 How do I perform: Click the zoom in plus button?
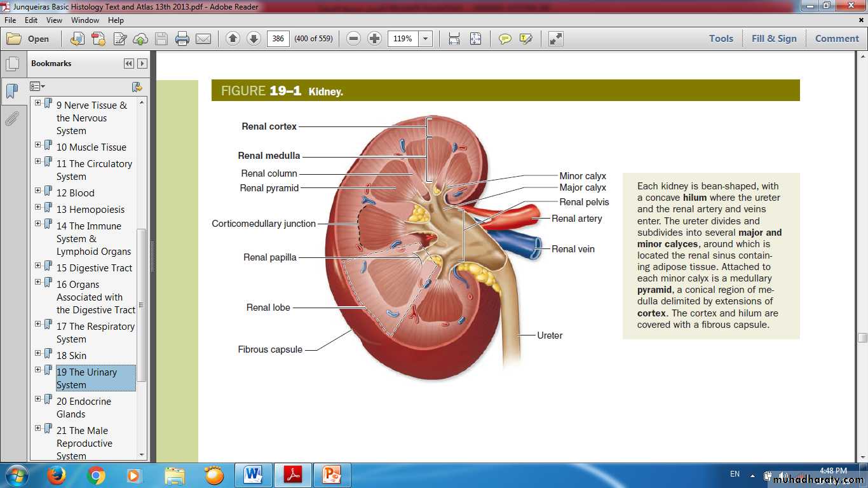(x=375, y=39)
